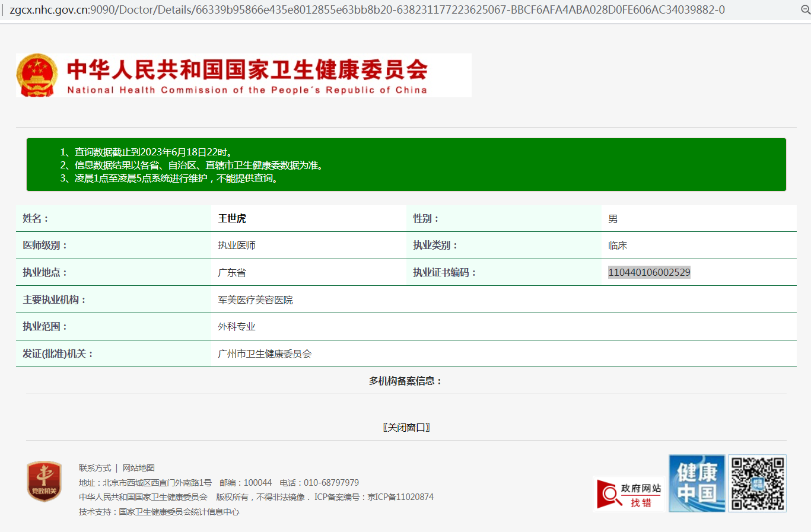Select the scope value 外科专业
The width and height of the screenshot is (811, 532).
[237, 326]
